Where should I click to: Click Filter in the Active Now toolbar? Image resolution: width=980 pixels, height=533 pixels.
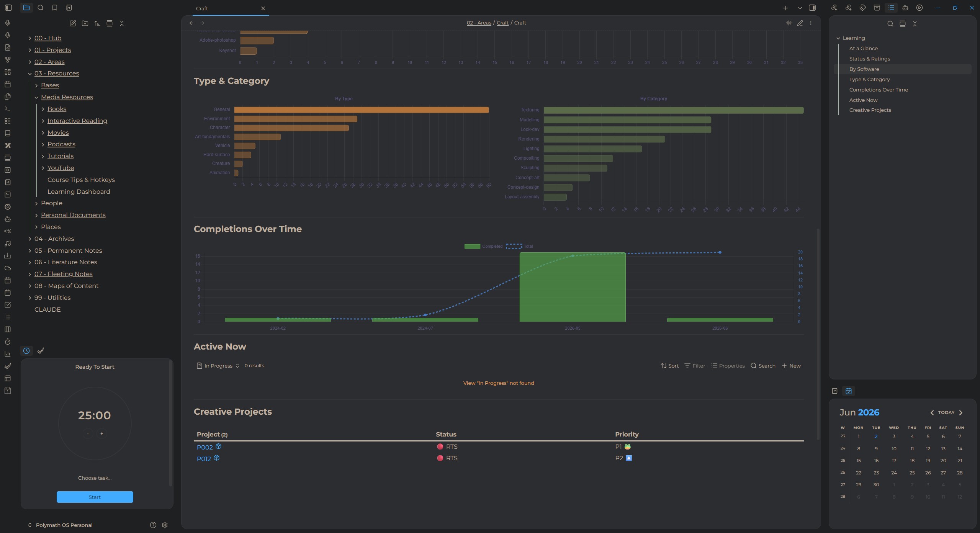(x=695, y=366)
